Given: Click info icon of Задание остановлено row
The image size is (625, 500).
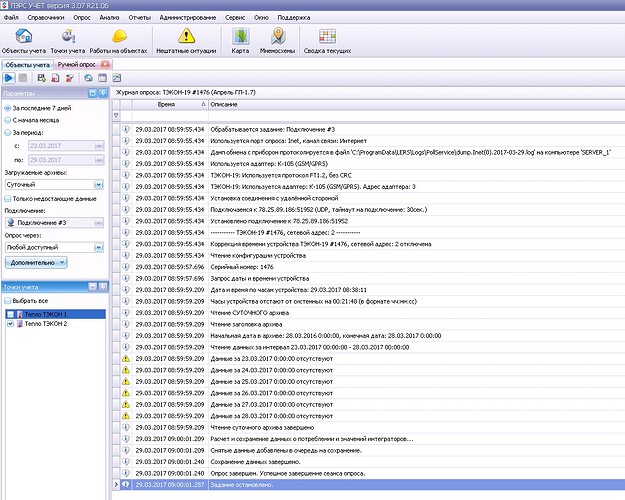Looking at the screenshot, I should [x=126, y=484].
